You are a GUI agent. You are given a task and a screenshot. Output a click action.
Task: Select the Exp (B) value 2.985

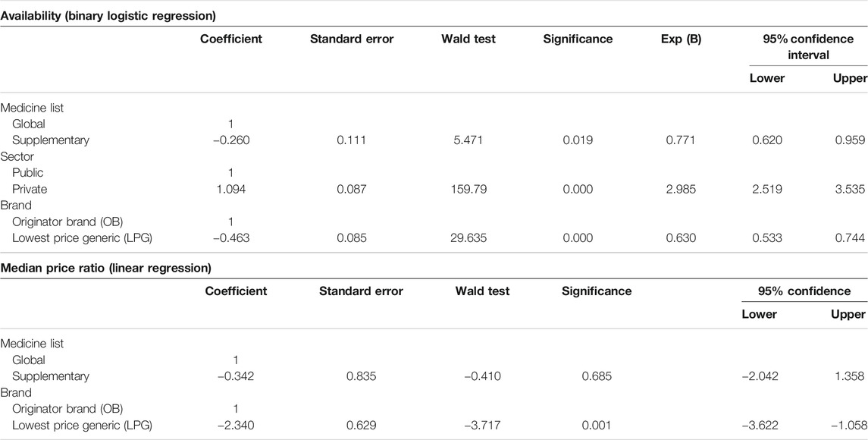pos(680,189)
